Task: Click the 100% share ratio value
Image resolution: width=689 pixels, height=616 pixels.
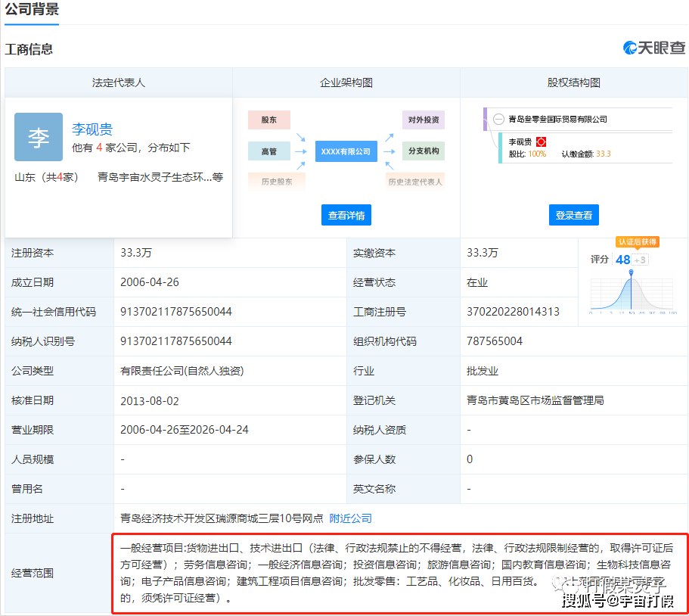Action: [x=537, y=154]
